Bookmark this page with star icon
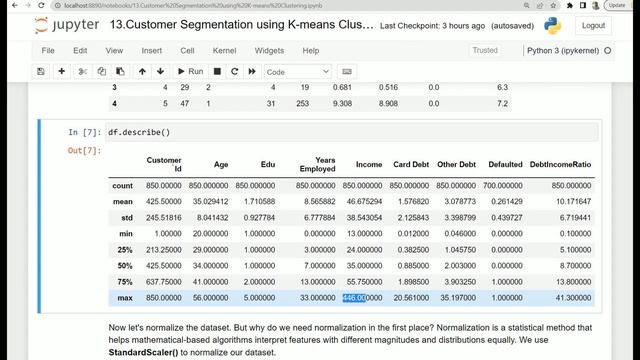This screenshot has width=640, height=360. click(553, 5)
